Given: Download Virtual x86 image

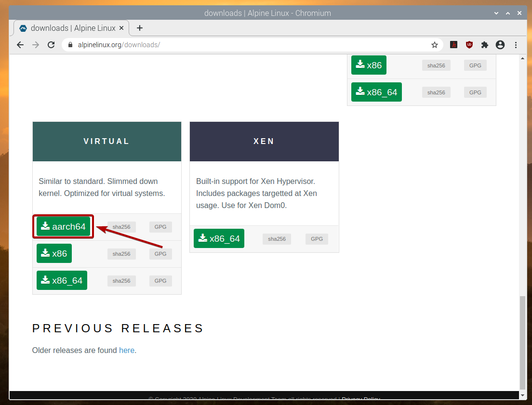Looking at the screenshot, I should [x=54, y=253].
